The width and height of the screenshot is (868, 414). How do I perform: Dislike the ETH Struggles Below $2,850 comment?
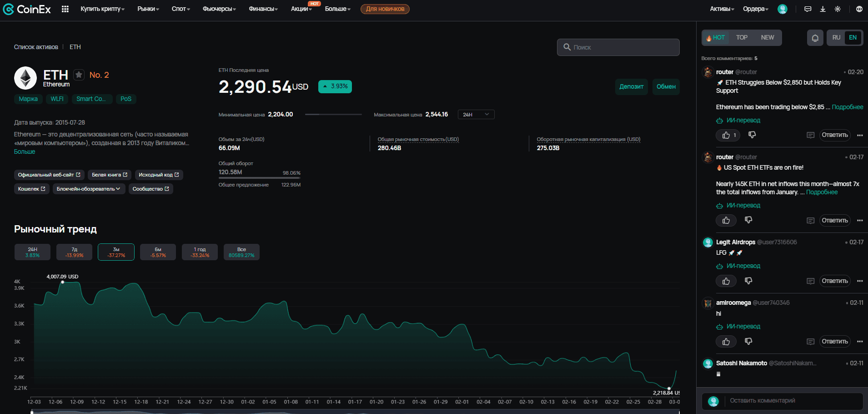tap(752, 135)
